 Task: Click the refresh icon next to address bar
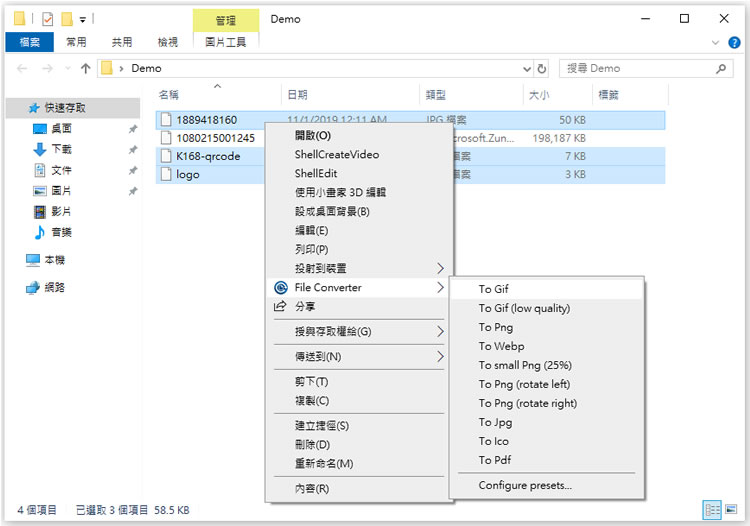(x=542, y=69)
